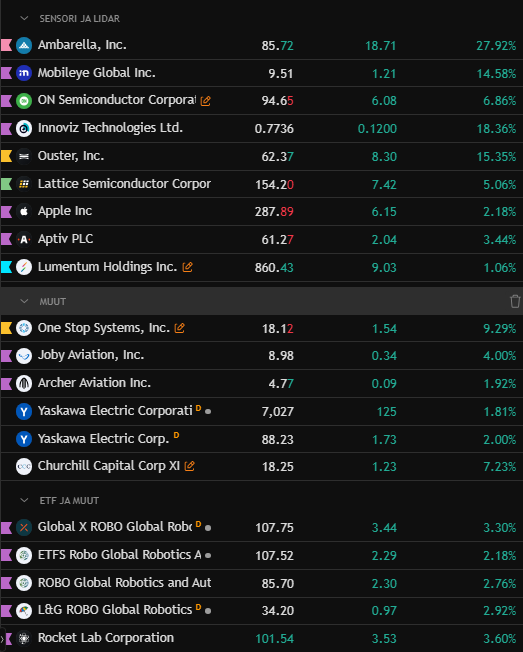This screenshot has height=652, width=523.
Task: Click the Rocket Lab Corporation logo icon
Action: pyautogui.click(x=24, y=638)
